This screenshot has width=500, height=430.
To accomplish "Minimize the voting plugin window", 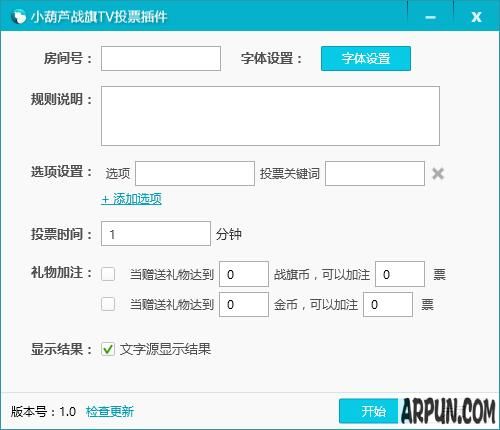I will 430,17.
